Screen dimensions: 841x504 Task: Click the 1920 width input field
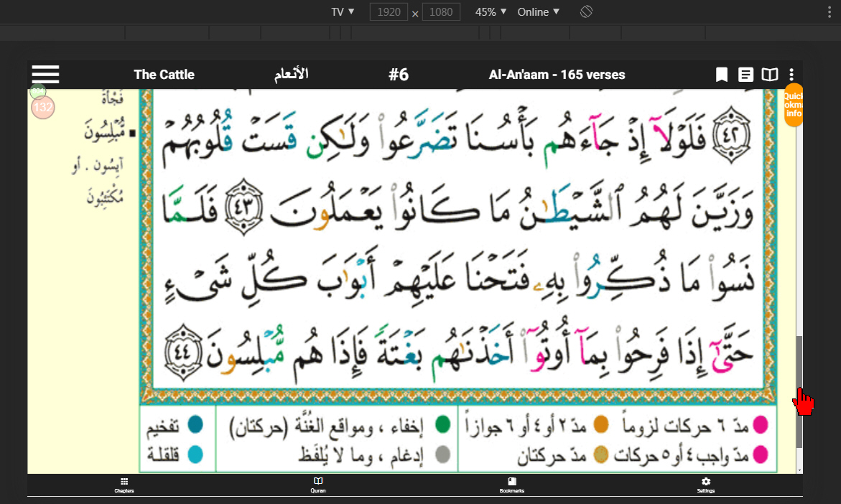tap(389, 12)
